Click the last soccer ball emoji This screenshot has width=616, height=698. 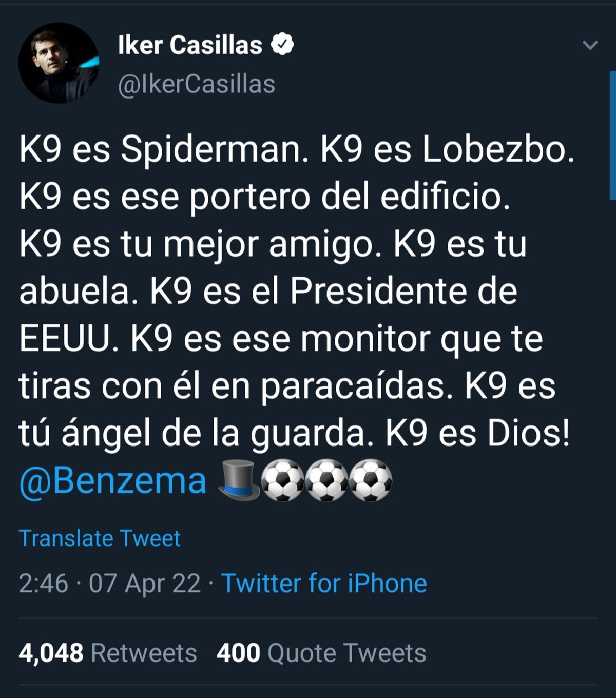pyautogui.click(x=371, y=480)
